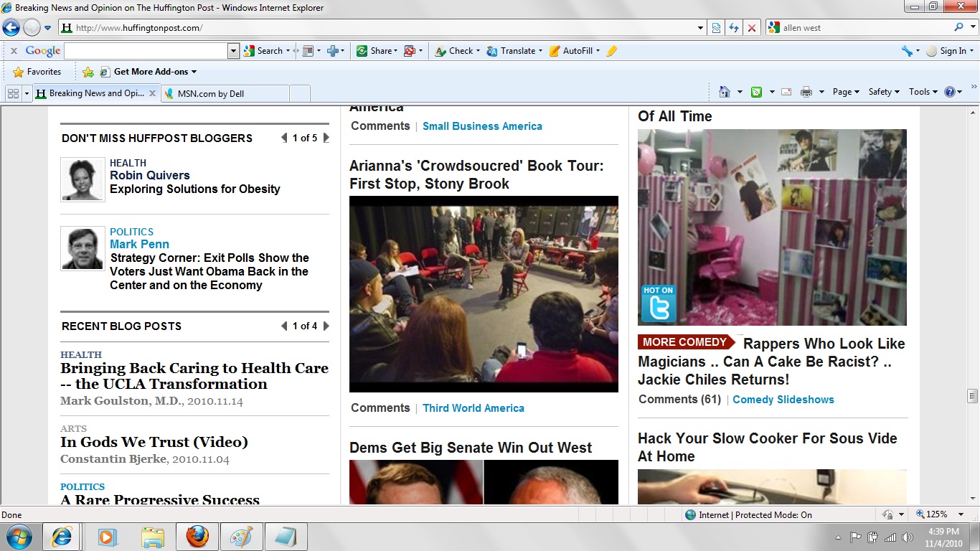Click the Read Mail icon
980x551 pixels.
[786, 92]
